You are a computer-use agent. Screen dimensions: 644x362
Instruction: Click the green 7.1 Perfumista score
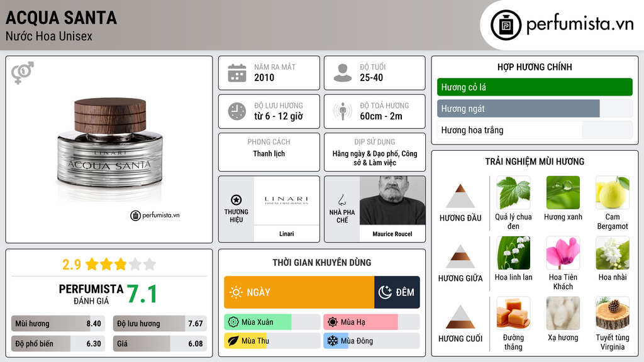(x=142, y=294)
